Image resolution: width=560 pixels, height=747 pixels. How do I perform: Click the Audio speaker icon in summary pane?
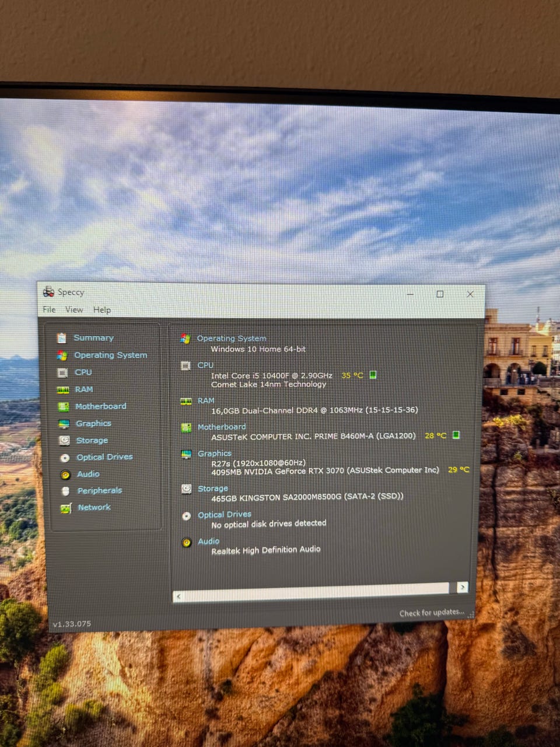pos(187,543)
